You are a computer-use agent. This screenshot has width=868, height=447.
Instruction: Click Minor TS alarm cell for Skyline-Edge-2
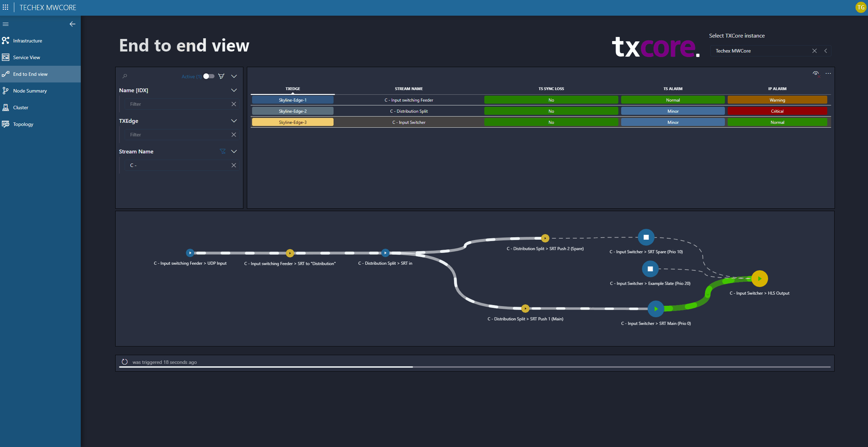pyautogui.click(x=673, y=111)
